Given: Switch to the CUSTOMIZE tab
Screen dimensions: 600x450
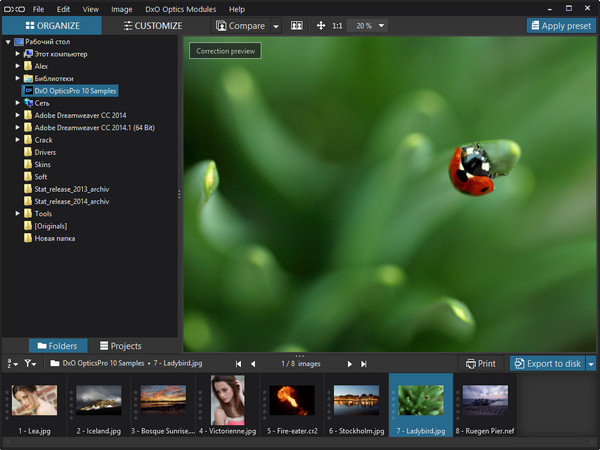Looking at the screenshot, I should pos(151,25).
